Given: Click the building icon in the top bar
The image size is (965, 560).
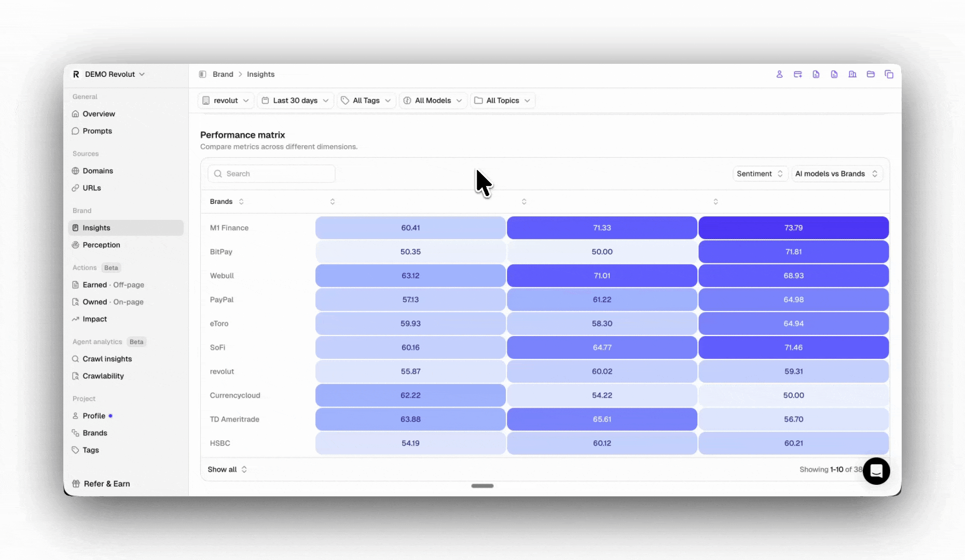Looking at the screenshot, I should [852, 74].
